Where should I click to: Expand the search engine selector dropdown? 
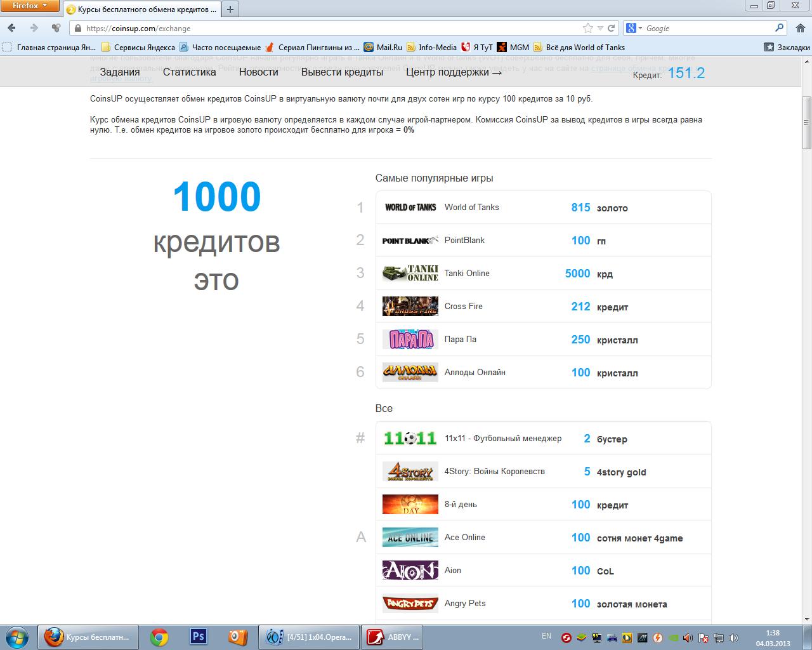(x=634, y=28)
